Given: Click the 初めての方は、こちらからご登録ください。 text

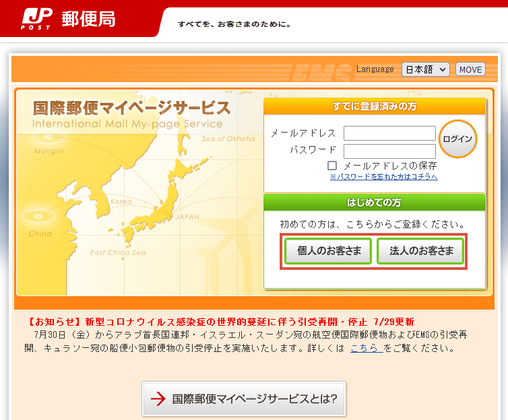Looking at the screenshot, I should click(373, 224).
